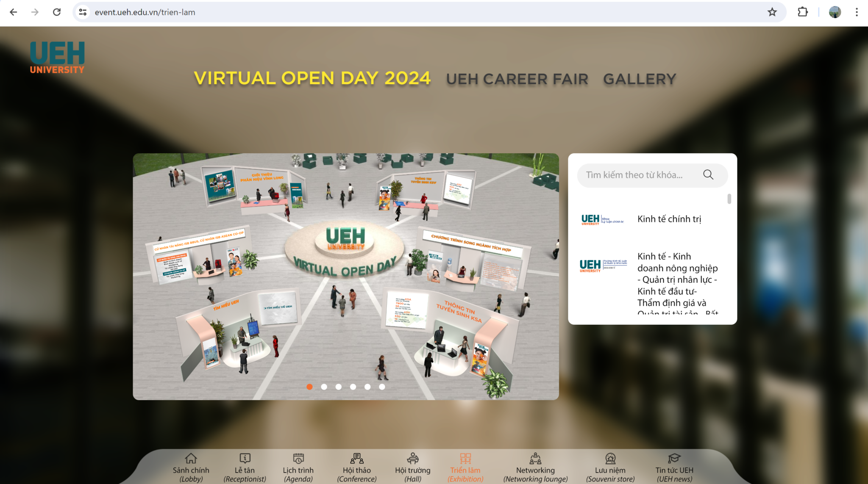Screen dimensions: 868x484
Task: Select the third carousel slide dot
Action: pos(339,387)
